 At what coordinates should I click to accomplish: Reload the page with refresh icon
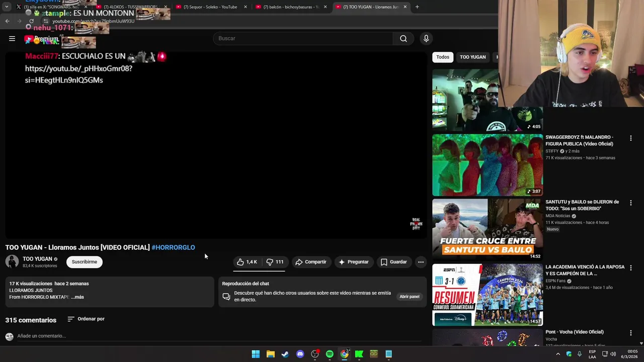click(x=31, y=21)
